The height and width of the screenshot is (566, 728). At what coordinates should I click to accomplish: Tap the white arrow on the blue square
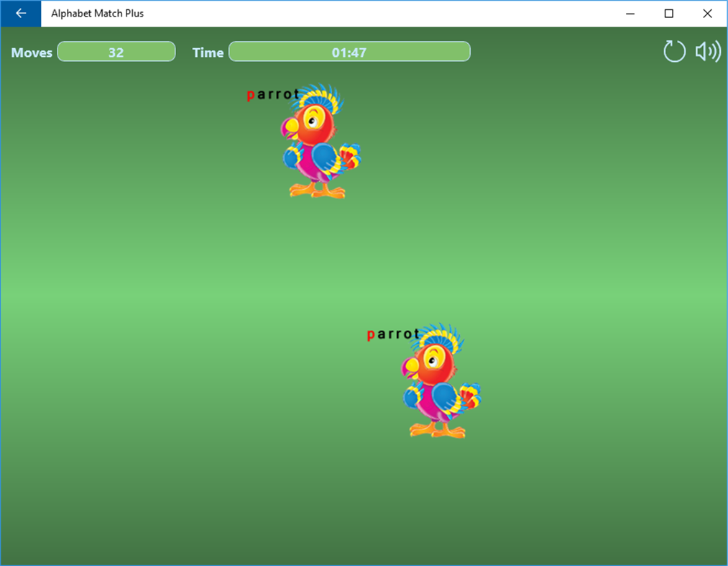tap(19, 14)
